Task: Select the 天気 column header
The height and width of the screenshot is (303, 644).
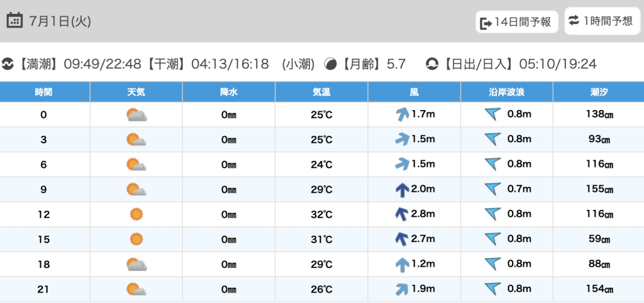Action: (x=136, y=92)
